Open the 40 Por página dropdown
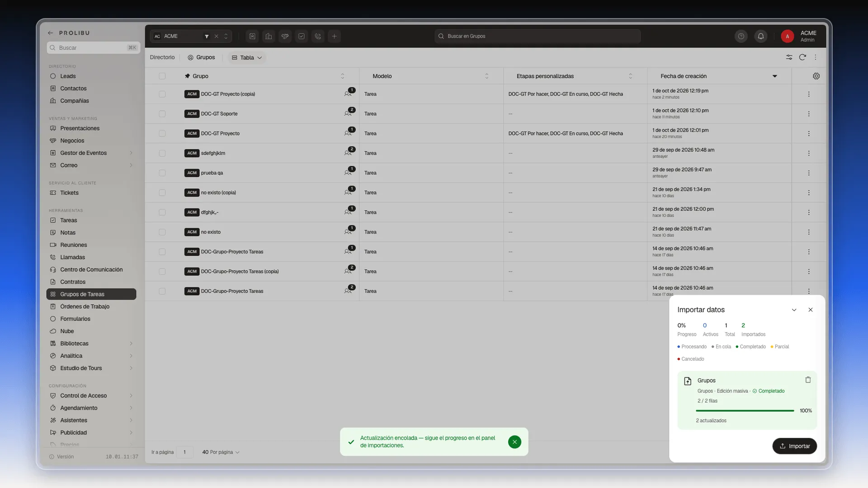Viewport: 868px width, 488px height. (221, 452)
